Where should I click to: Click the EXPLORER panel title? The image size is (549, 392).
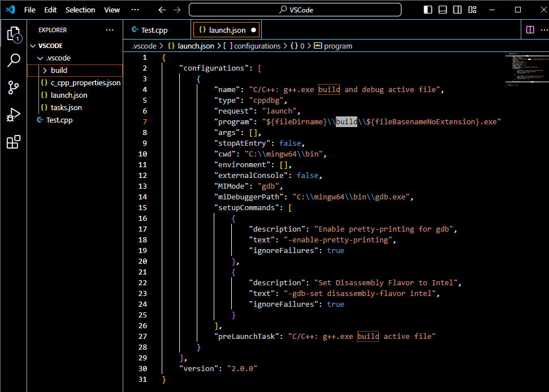pos(53,30)
